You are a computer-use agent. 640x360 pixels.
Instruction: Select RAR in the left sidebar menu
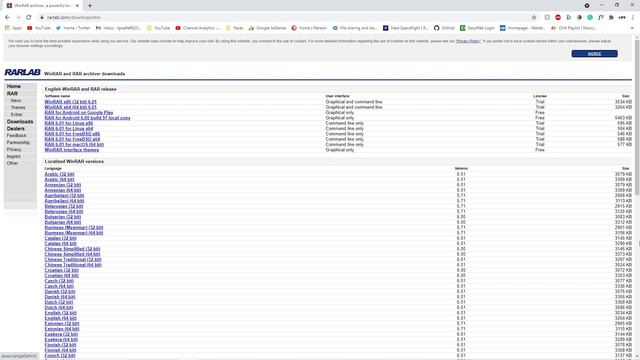(x=12, y=93)
